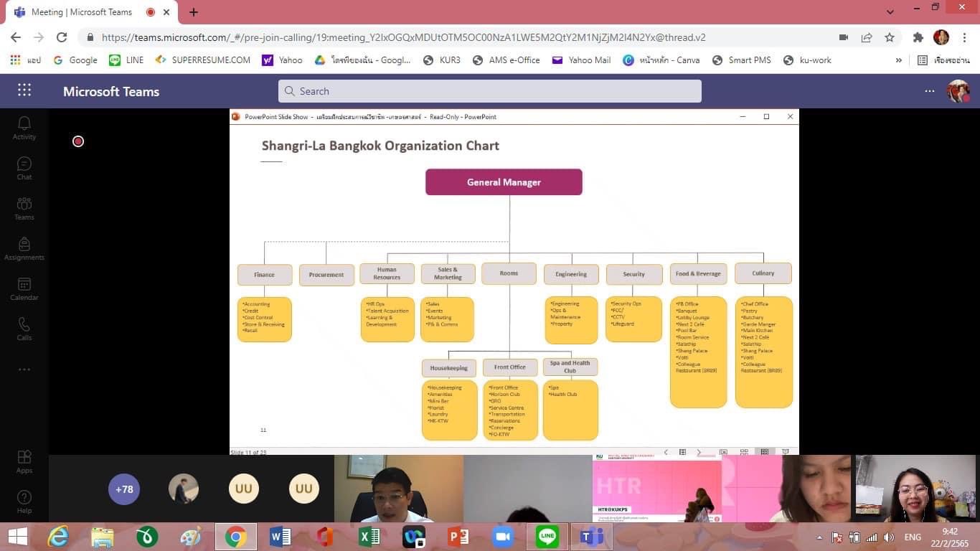Click the Chrome address bar URL
Image resolution: width=980 pixels, height=551 pixels.
coord(403,37)
